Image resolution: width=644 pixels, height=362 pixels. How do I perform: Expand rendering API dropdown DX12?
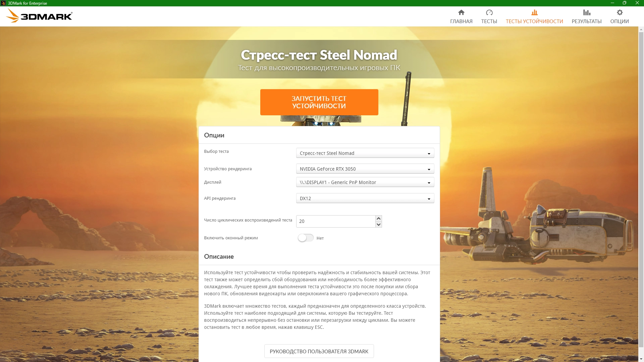[365, 198]
